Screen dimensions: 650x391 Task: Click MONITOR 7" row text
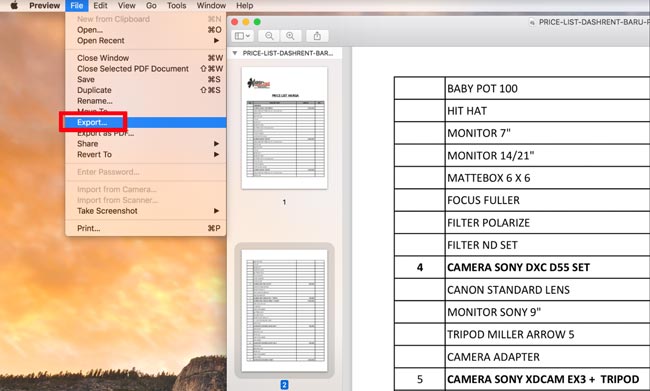(479, 133)
